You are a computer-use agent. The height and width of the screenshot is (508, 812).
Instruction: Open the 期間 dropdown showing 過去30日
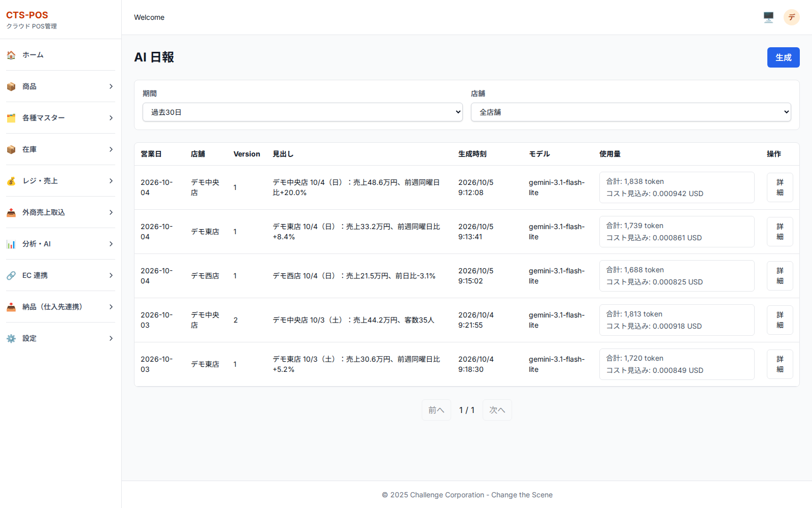302,112
